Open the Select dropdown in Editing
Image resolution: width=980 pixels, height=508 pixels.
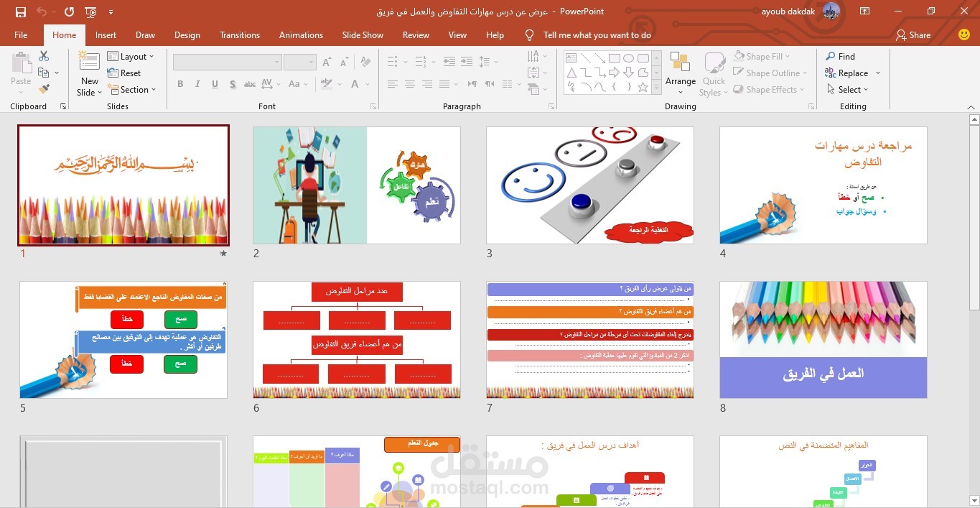tap(847, 89)
